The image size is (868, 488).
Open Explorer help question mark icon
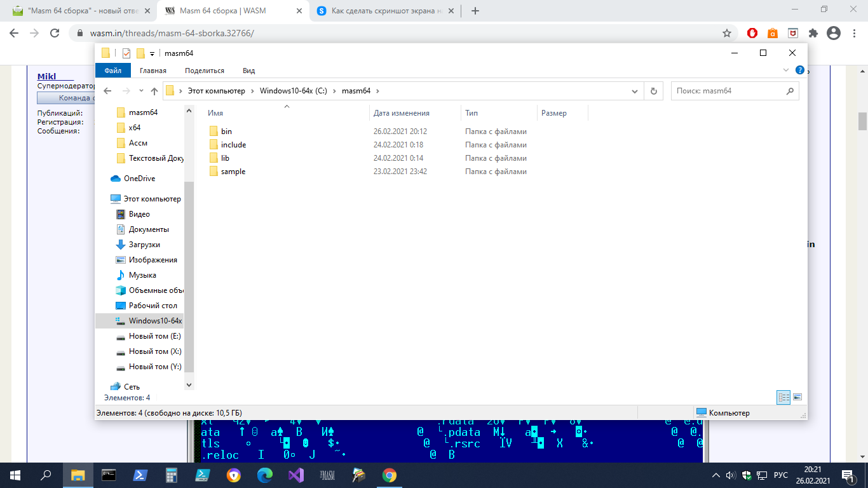click(x=799, y=71)
